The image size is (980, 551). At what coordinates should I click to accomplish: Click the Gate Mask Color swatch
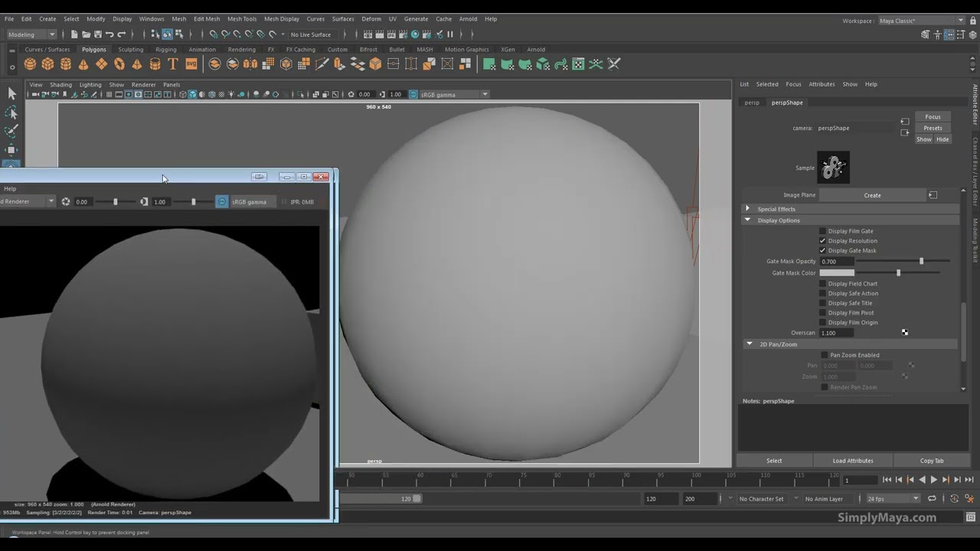837,273
